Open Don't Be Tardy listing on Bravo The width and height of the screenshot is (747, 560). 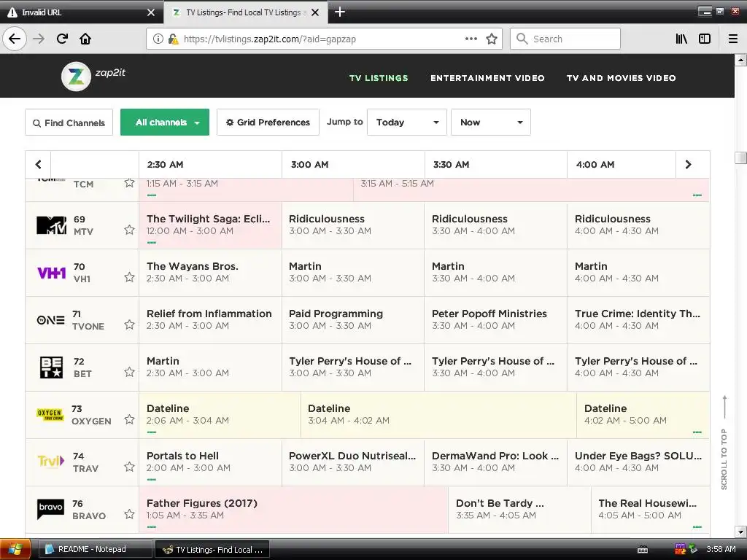519,509
